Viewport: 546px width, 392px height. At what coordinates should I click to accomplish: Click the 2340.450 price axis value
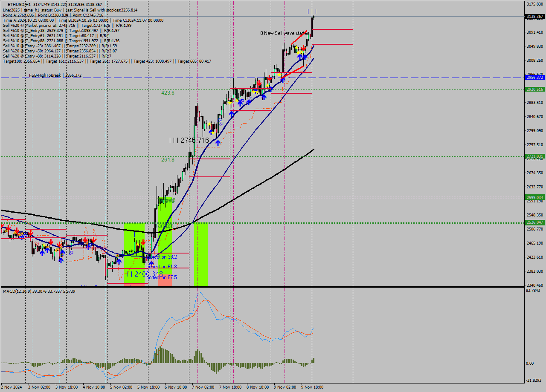click(x=534, y=285)
